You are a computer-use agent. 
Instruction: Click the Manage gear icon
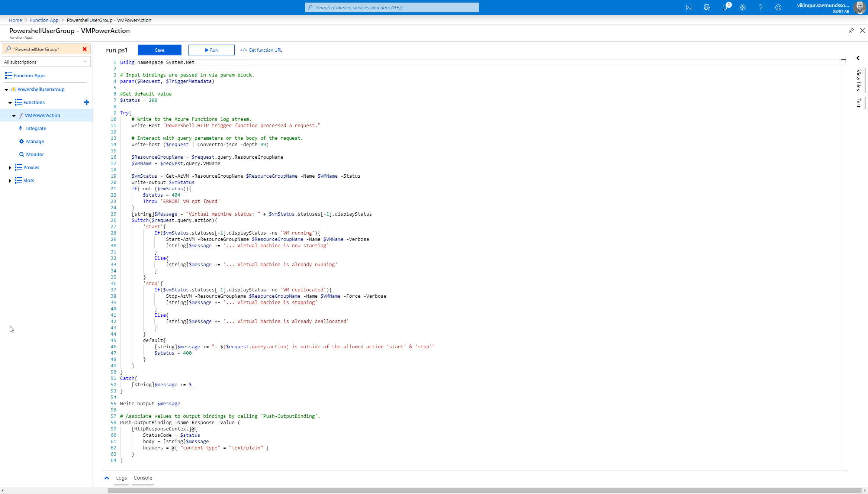tap(22, 141)
